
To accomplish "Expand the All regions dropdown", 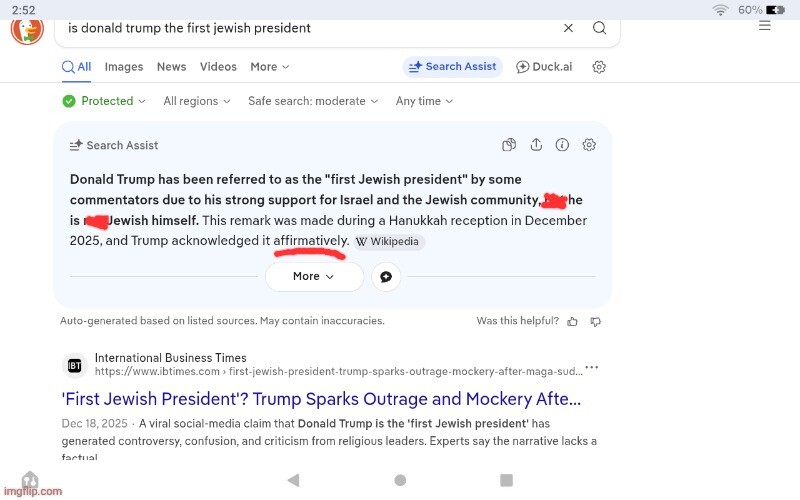I will (x=197, y=101).
